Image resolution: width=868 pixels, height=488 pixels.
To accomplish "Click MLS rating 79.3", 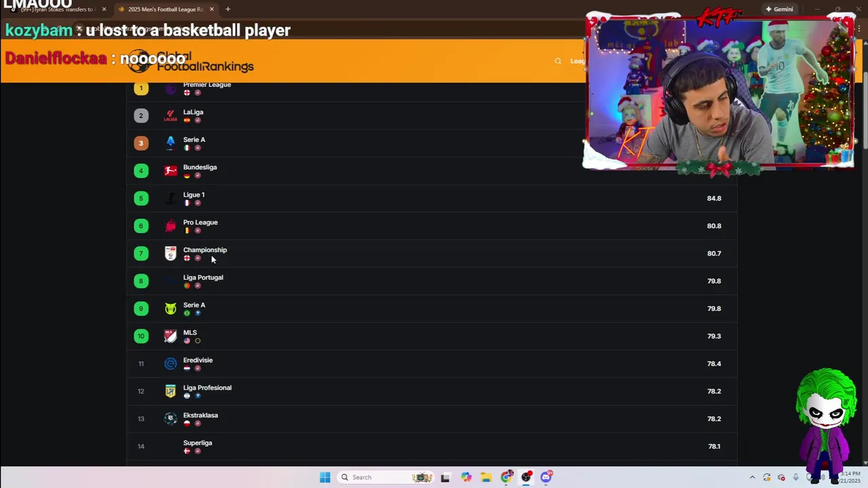I will pyautogui.click(x=714, y=336).
